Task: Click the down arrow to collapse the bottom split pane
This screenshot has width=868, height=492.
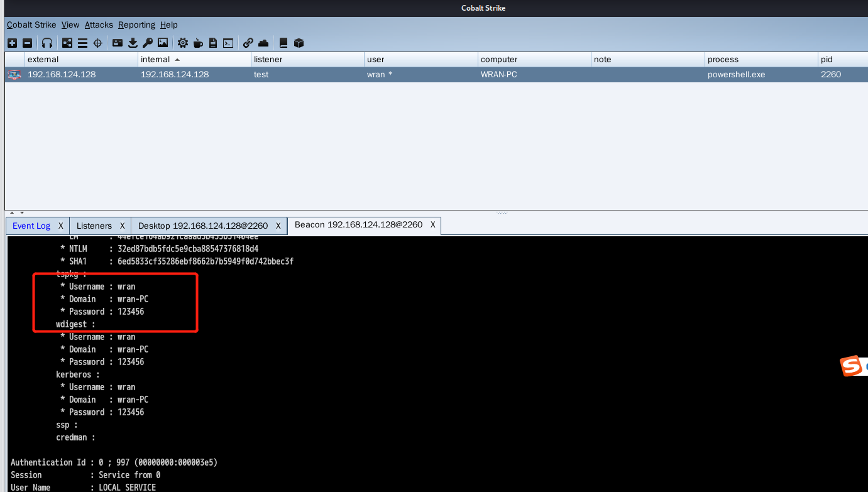Action: pyautogui.click(x=21, y=213)
